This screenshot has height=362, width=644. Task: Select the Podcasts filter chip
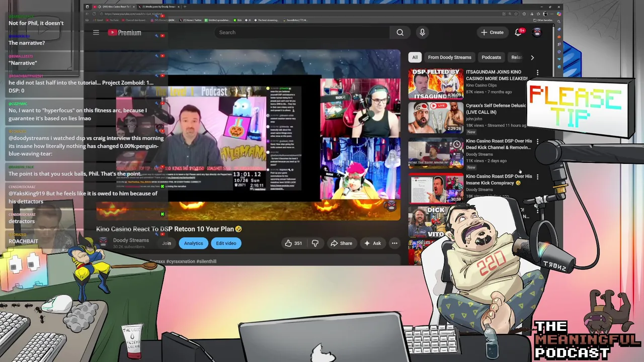[491, 57]
